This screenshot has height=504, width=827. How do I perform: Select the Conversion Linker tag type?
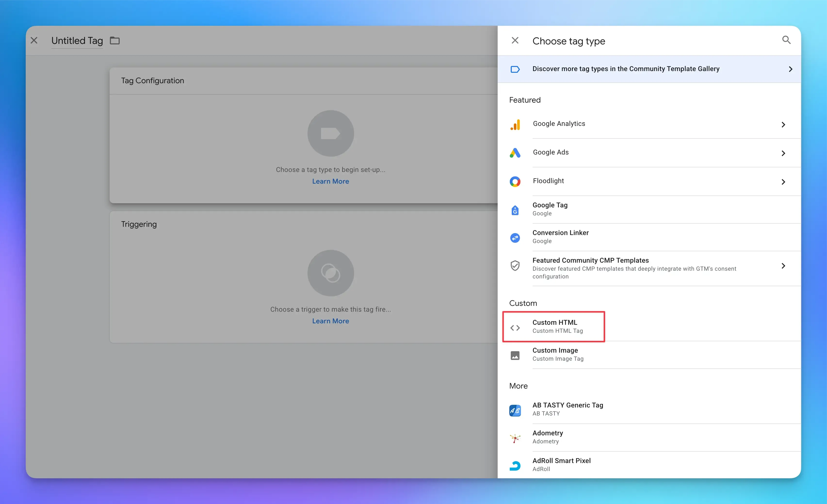click(x=560, y=236)
